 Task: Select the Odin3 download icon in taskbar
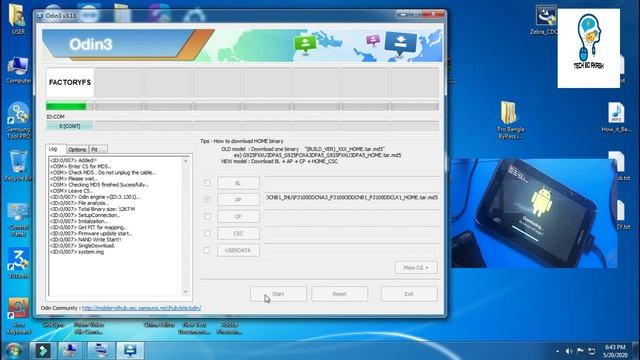(130, 351)
